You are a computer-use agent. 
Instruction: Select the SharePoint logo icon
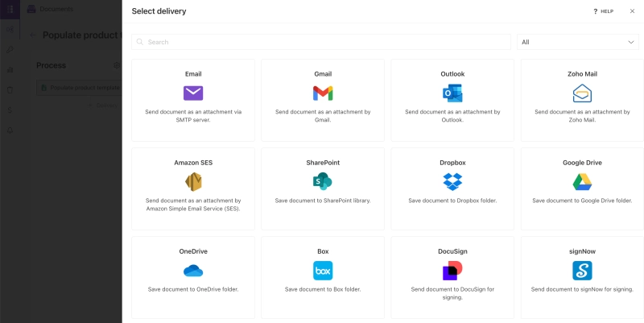(x=323, y=181)
